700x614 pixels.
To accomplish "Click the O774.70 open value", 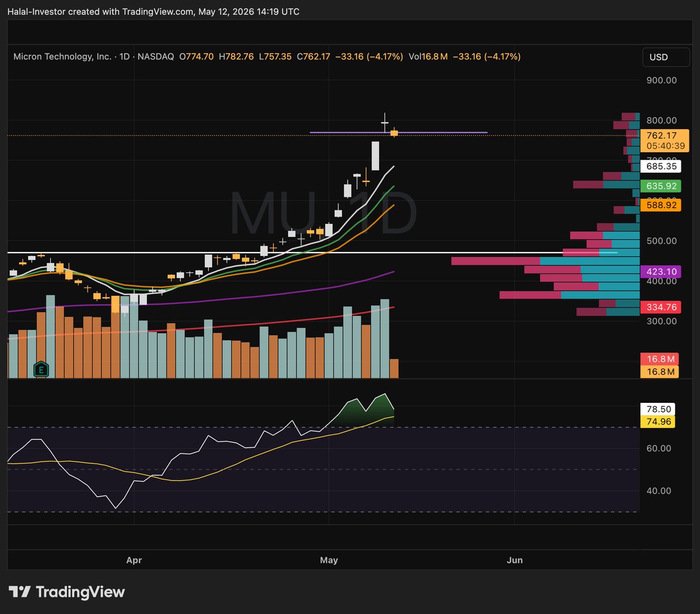I will 197,57.
